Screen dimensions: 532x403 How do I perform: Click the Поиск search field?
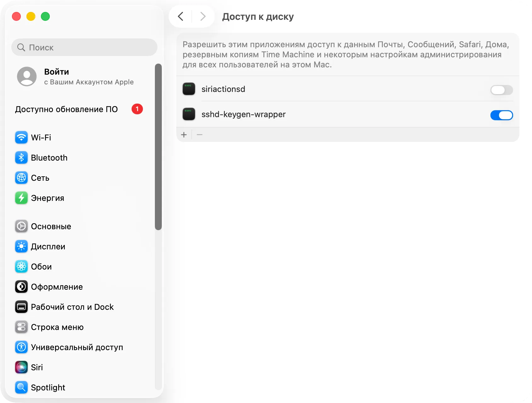click(x=84, y=47)
